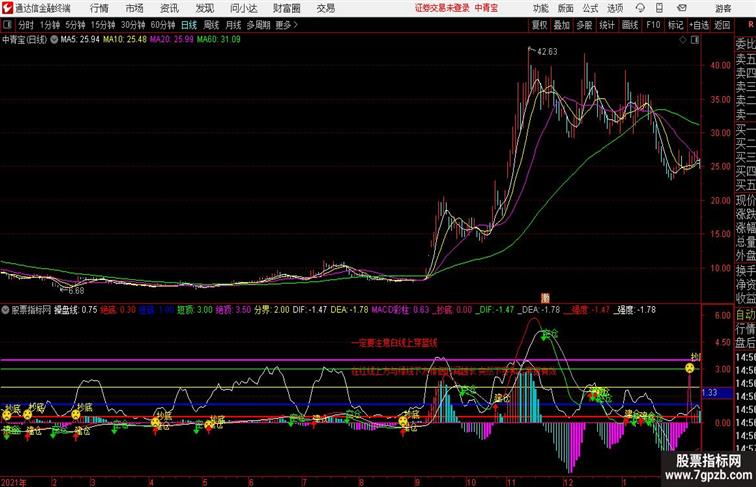Expand sub-indicator dropdown beside 股票指标网
Viewport: 756px width, 487px height.
5,310
